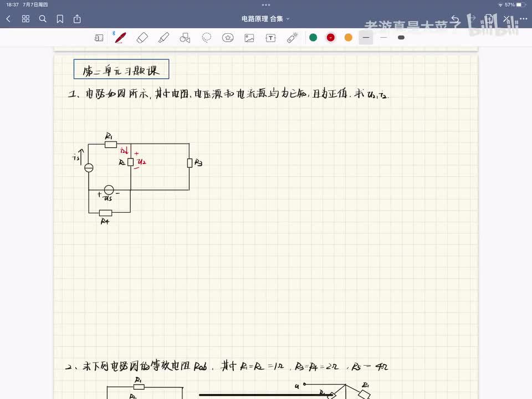Select the Eraser tool
The height and width of the screenshot is (399, 532).
(x=142, y=38)
